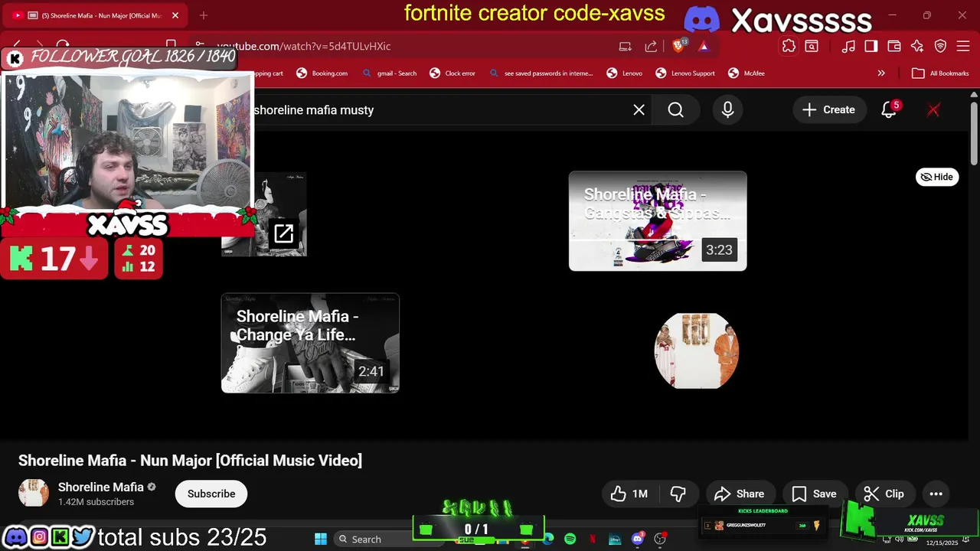This screenshot has height=551, width=980.
Task: Open the Lenovo Support bookmark
Action: tap(685, 73)
